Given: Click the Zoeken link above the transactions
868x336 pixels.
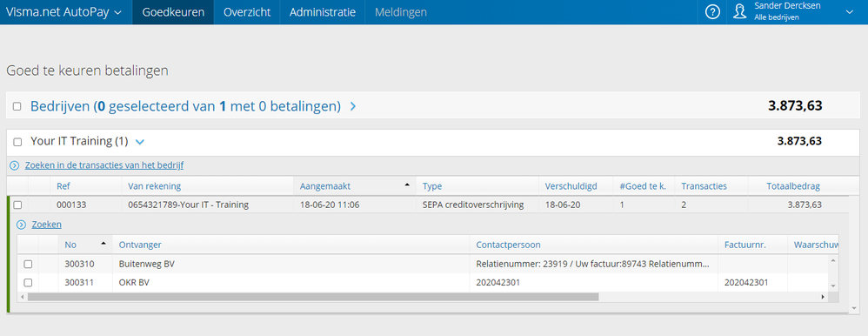Looking at the screenshot, I should [46, 225].
